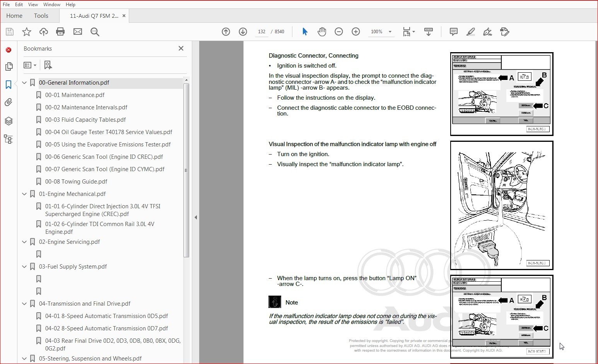The height and width of the screenshot is (364, 598).
Task: Collapse the 01-Engine Mechanical.pdf bookmark
Action: click(x=24, y=194)
